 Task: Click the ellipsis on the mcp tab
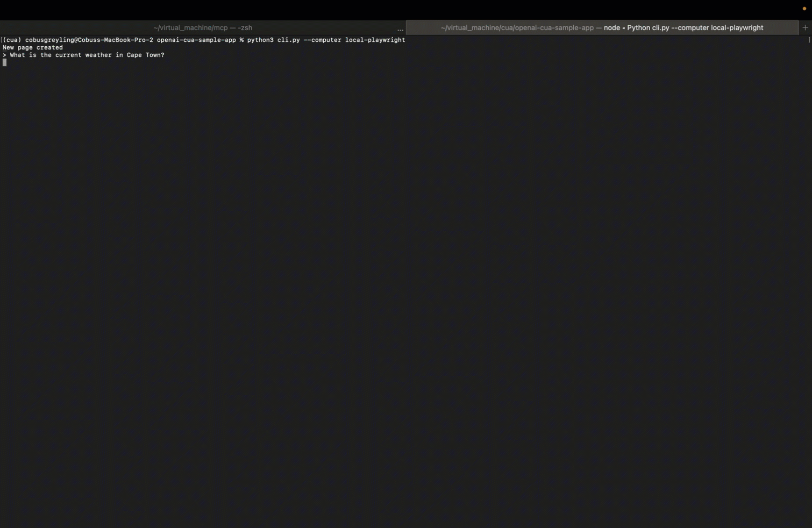[x=400, y=29]
